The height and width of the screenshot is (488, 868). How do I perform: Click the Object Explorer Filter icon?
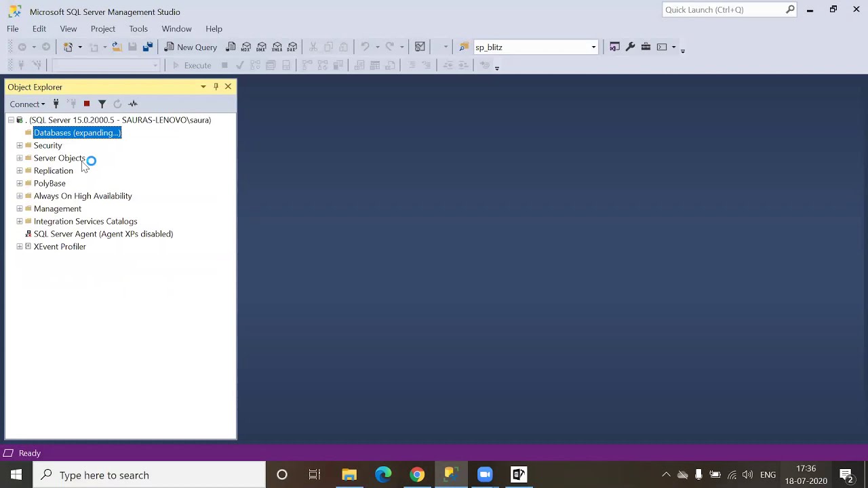point(102,104)
